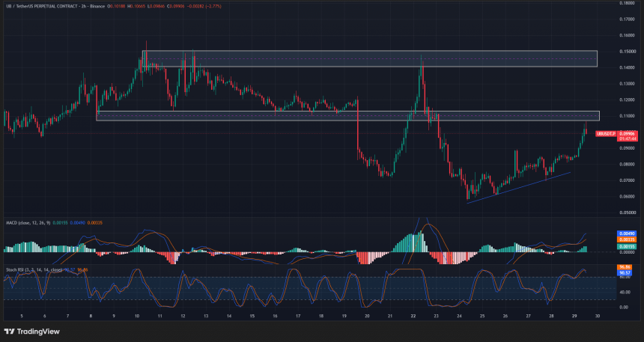The image size is (644, 342).
Task: Click date 29 on the time axis
Action: 574,316
